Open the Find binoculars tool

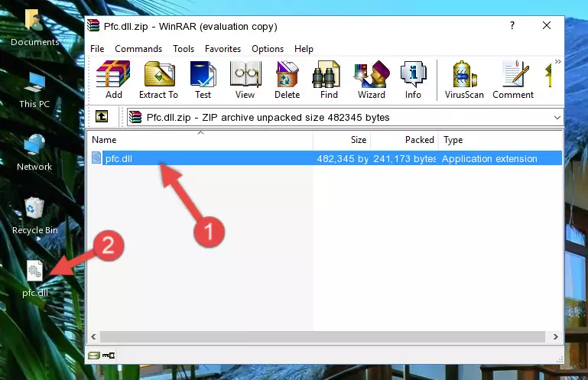pos(329,80)
